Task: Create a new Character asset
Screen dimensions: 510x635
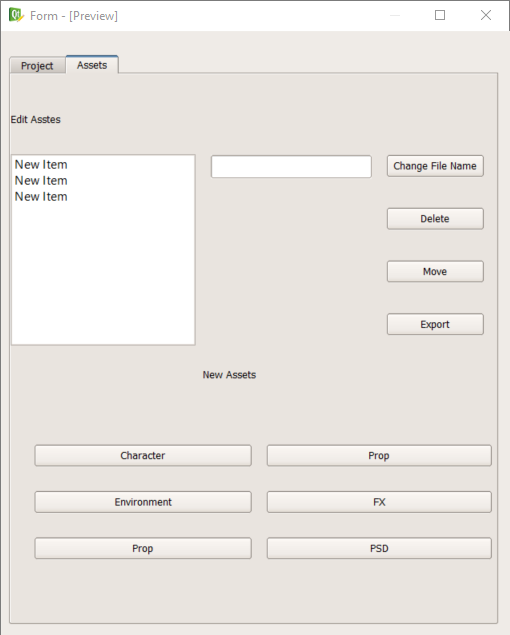Action: (143, 456)
